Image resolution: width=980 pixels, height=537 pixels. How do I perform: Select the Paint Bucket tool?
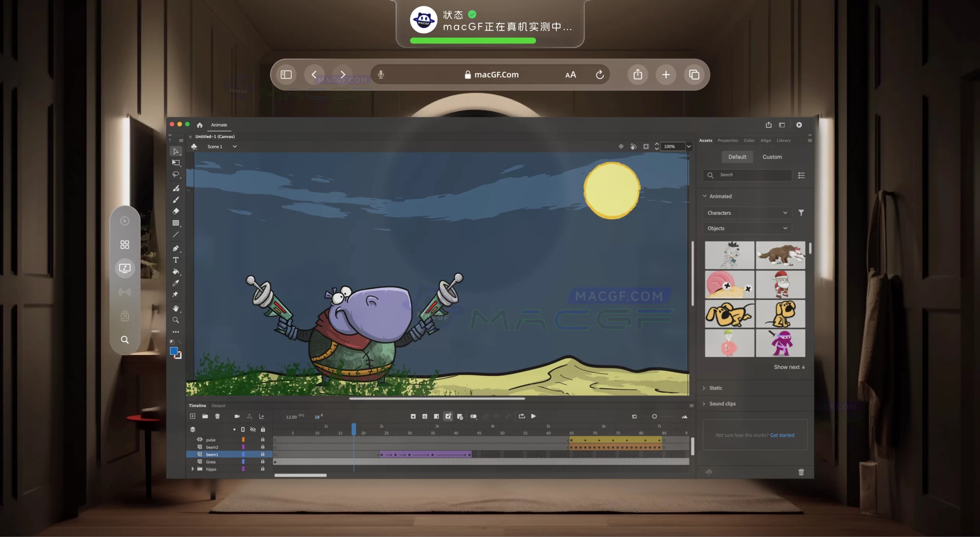click(x=176, y=272)
